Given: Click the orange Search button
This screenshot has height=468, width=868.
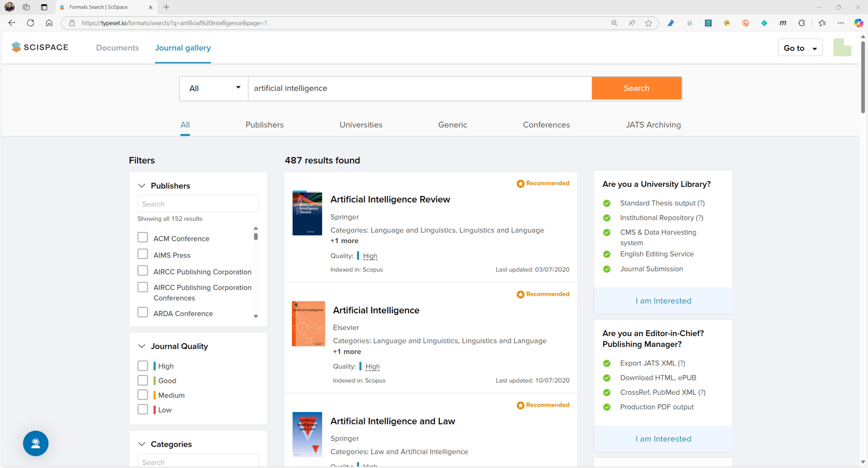Looking at the screenshot, I should click(x=636, y=88).
